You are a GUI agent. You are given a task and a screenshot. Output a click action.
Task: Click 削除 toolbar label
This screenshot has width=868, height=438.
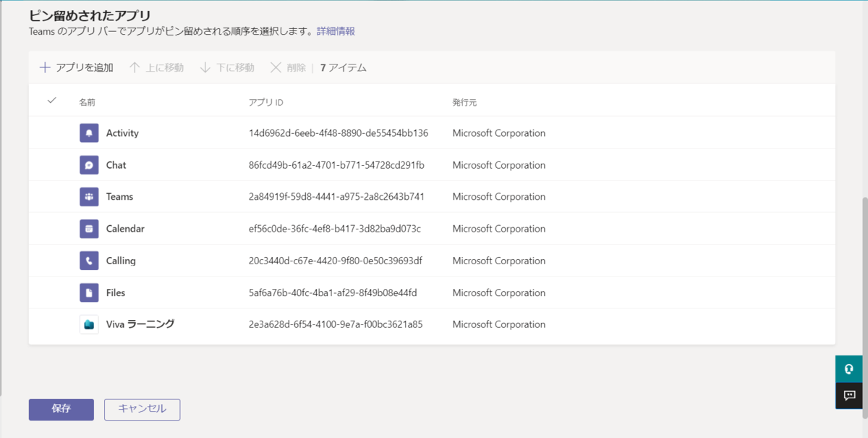click(x=297, y=67)
